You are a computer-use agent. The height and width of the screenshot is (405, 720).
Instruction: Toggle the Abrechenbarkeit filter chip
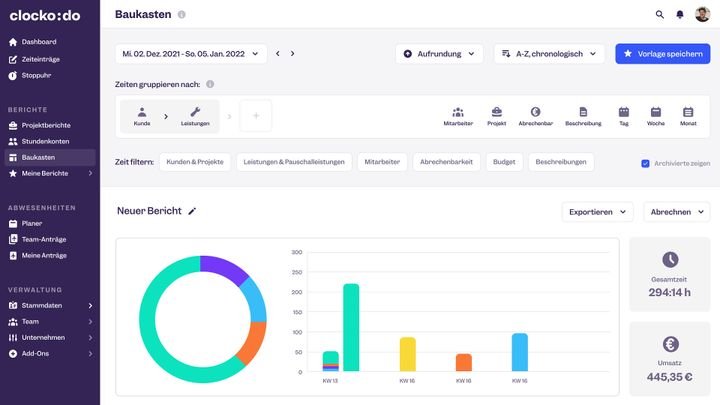point(446,162)
